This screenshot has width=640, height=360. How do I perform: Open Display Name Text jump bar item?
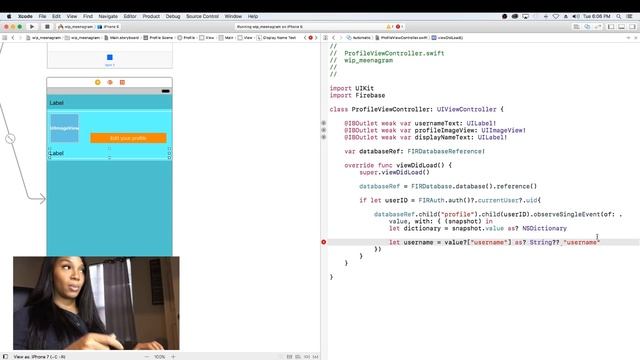pyautogui.click(x=276, y=38)
